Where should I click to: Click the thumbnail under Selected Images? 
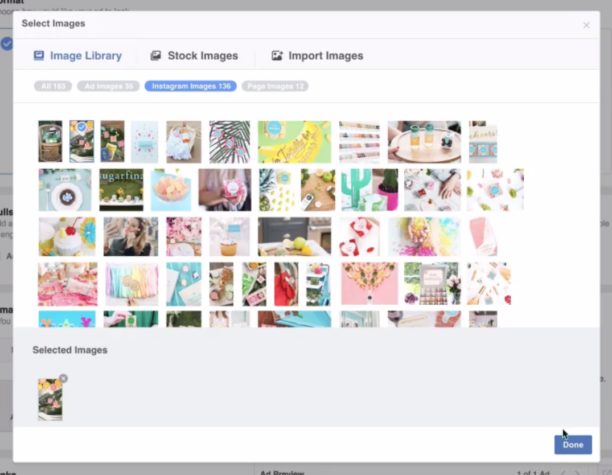(x=50, y=399)
